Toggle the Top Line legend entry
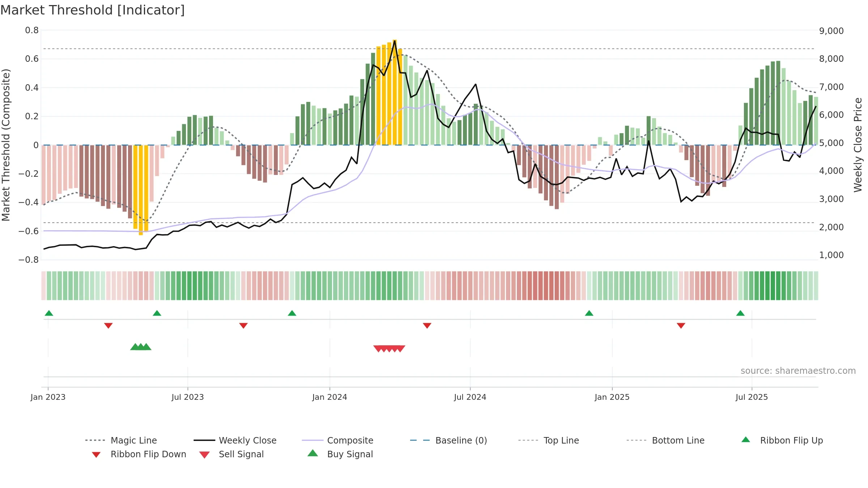The height and width of the screenshot is (488, 868). (x=548, y=440)
